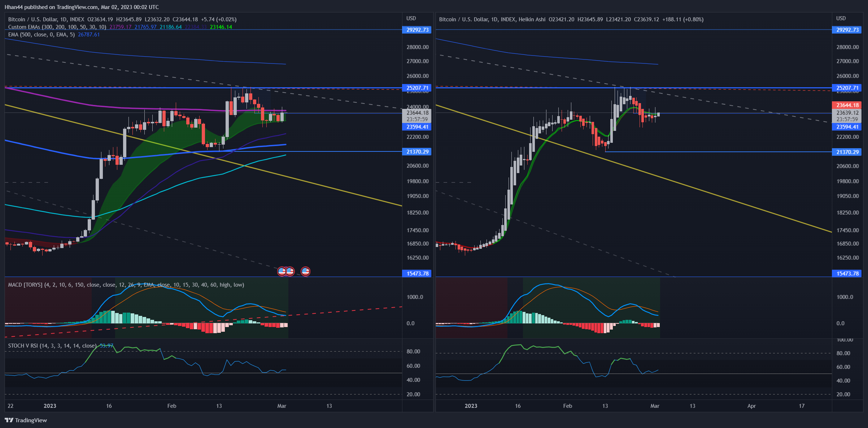Click the green EMA value 23146.14
The image size is (868, 428).
pos(221,27)
